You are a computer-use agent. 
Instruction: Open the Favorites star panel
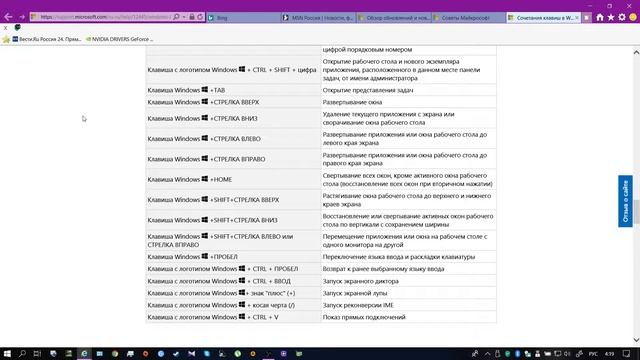coord(611,17)
